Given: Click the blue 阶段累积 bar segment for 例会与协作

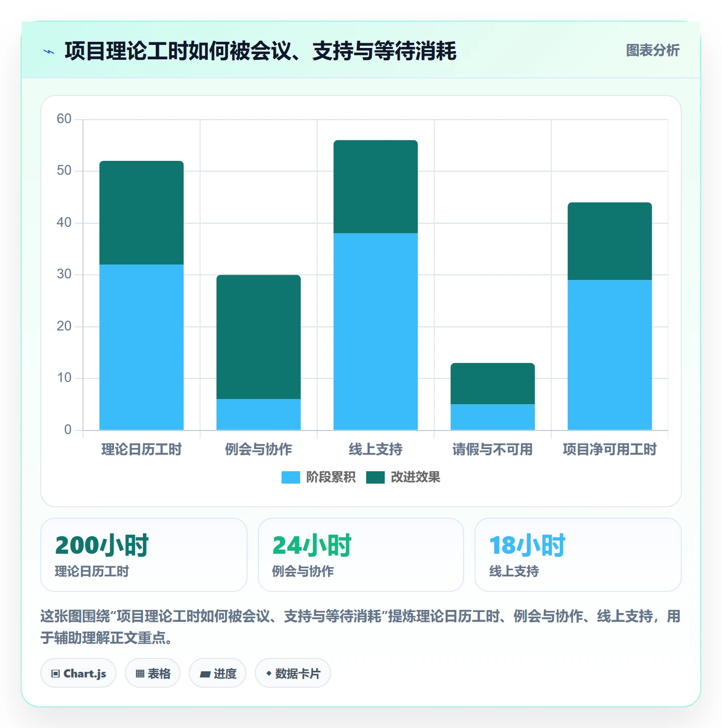Looking at the screenshot, I should (x=258, y=415).
